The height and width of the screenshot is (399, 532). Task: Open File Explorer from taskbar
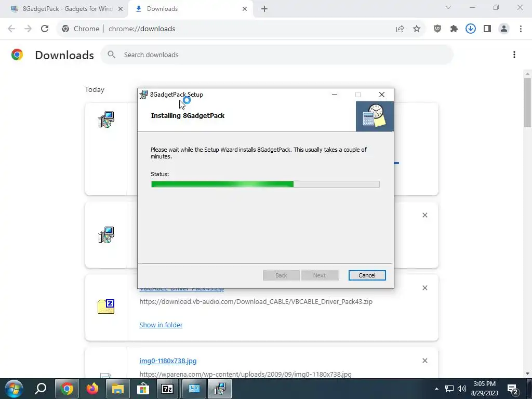tap(118, 389)
